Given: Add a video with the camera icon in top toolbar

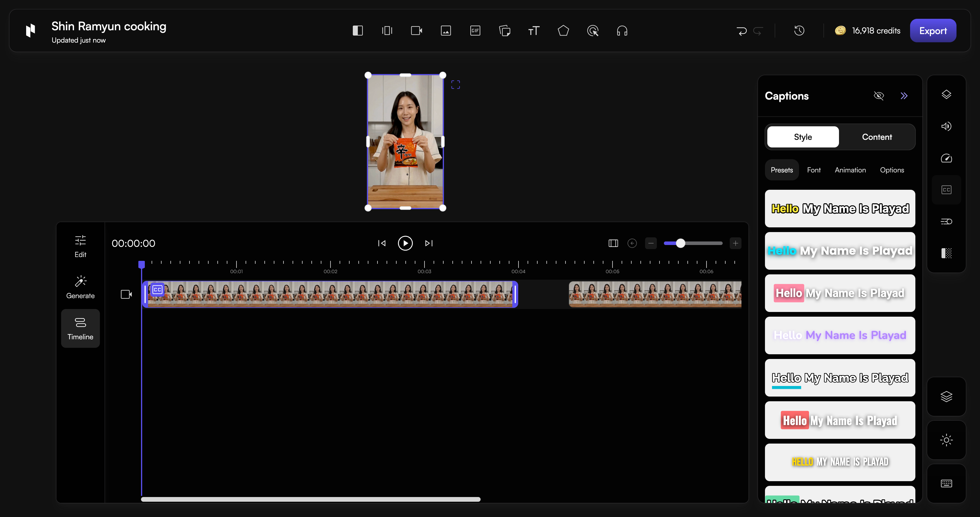Looking at the screenshot, I should coord(417,31).
